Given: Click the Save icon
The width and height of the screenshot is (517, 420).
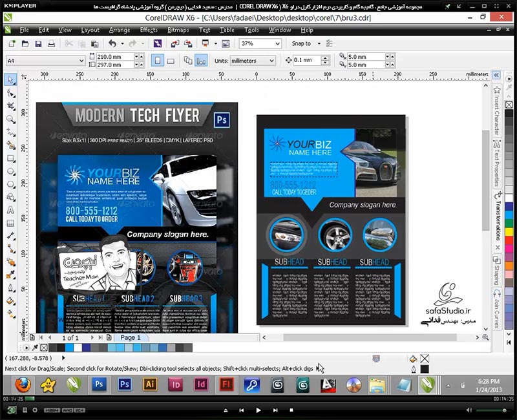Looking at the screenshot, I should (38, 43).
